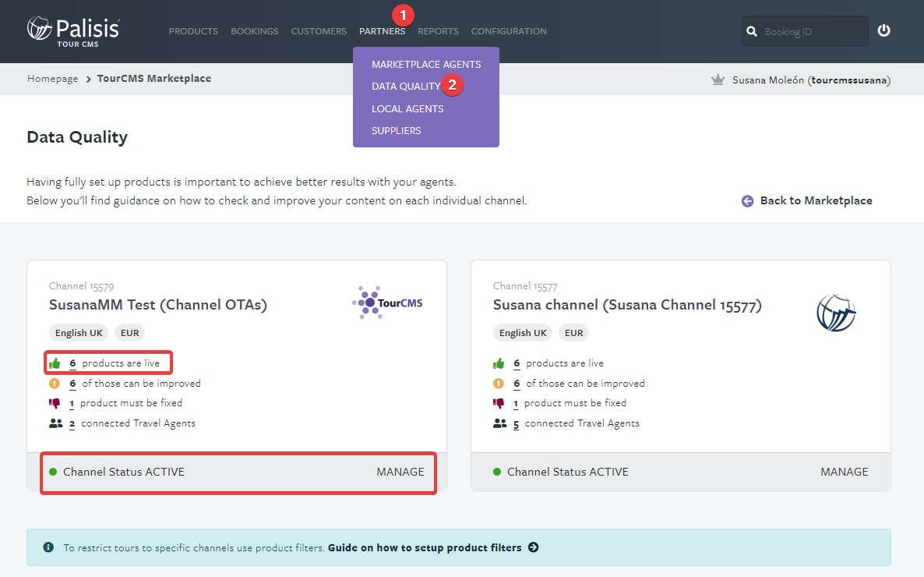Click 6 can be improved in Susana channel card
Image resolution: width=924 pixels, height=577 pixels.
tap(579, 384)
